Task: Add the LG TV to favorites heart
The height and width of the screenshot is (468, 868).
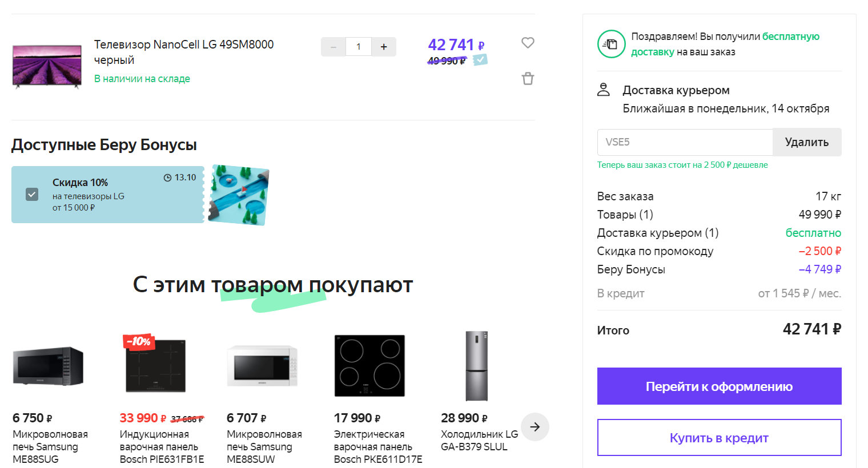Action: pyautogui.click(x=528, y=43)
